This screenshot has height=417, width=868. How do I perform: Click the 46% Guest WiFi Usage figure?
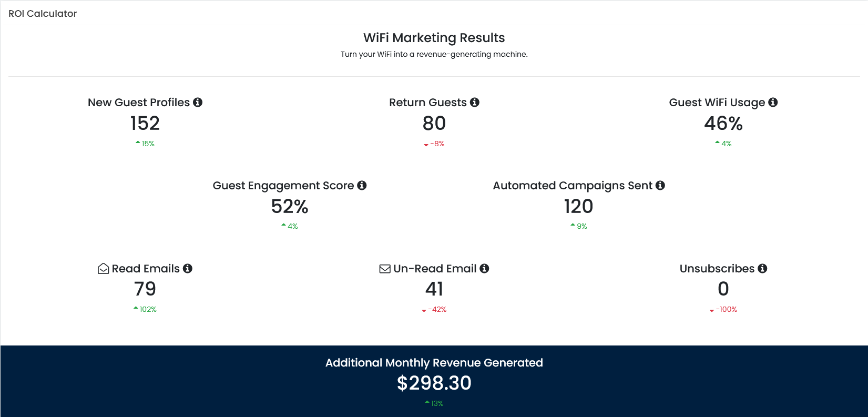(x=723, y=123)
